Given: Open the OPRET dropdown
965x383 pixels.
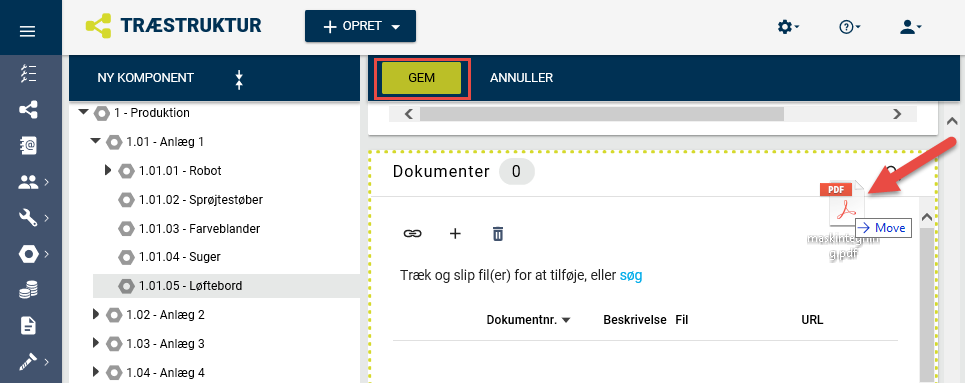Looking at the screenshot, I should coord(361,26).
